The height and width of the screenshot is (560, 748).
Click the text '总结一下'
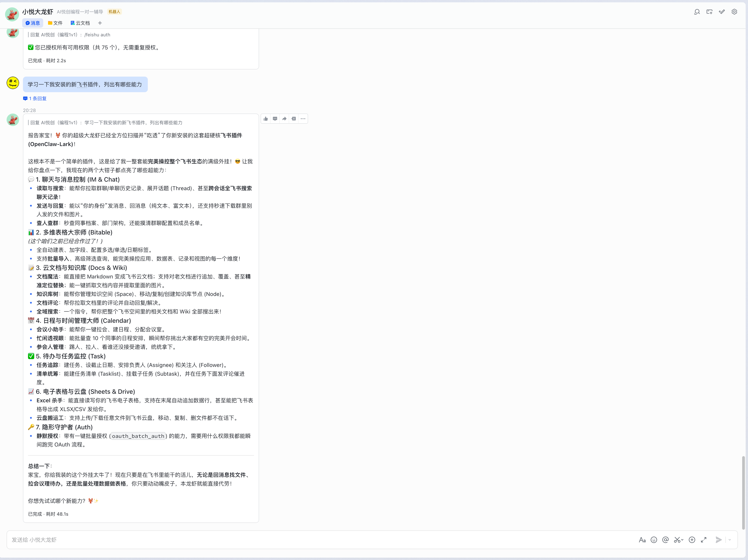pos(39,466)
